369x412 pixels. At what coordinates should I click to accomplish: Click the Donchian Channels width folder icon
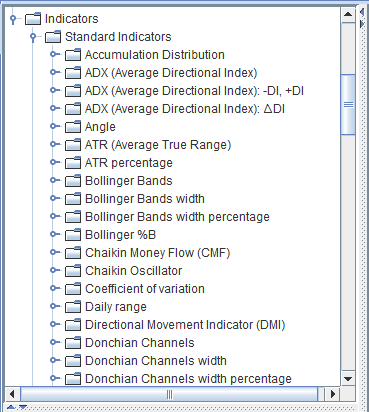click(73, 361)
